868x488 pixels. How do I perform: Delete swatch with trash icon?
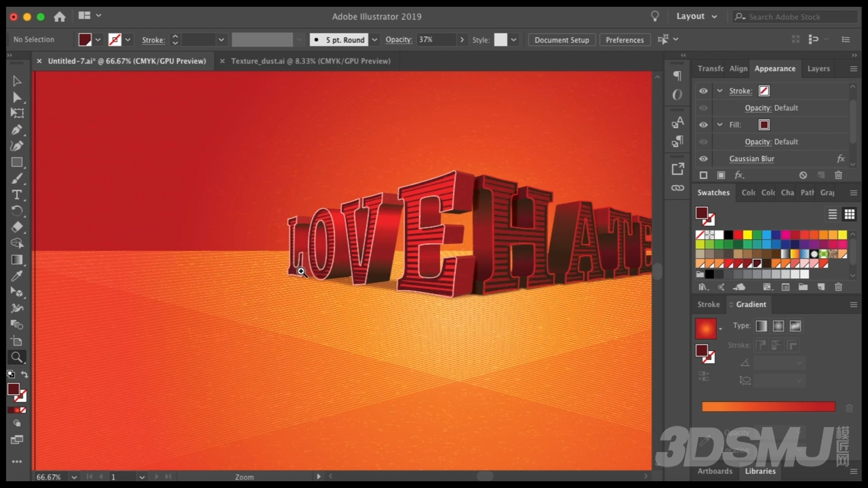pyautogui.click(x=838, y=287)
